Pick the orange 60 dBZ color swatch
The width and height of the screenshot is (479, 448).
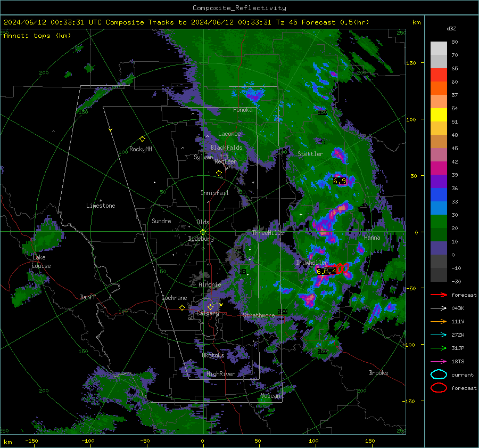(439, 88)
